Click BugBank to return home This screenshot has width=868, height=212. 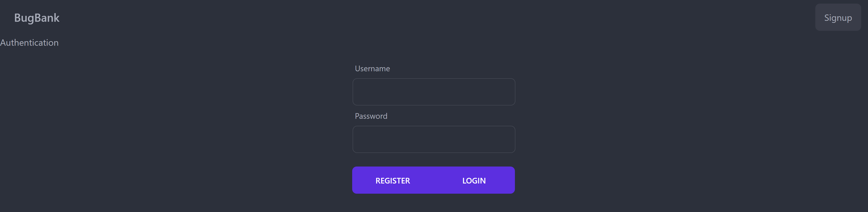tap(37, 17)
